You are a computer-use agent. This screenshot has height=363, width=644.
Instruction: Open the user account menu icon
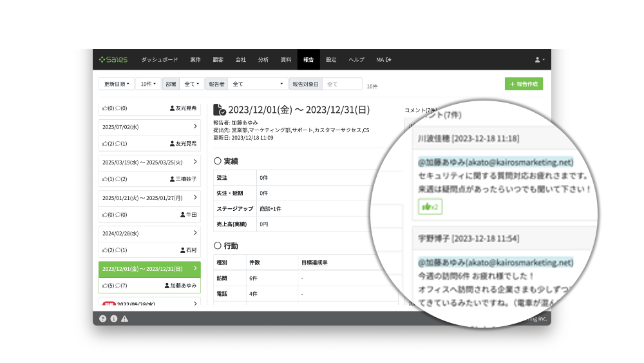pos(539,59)
